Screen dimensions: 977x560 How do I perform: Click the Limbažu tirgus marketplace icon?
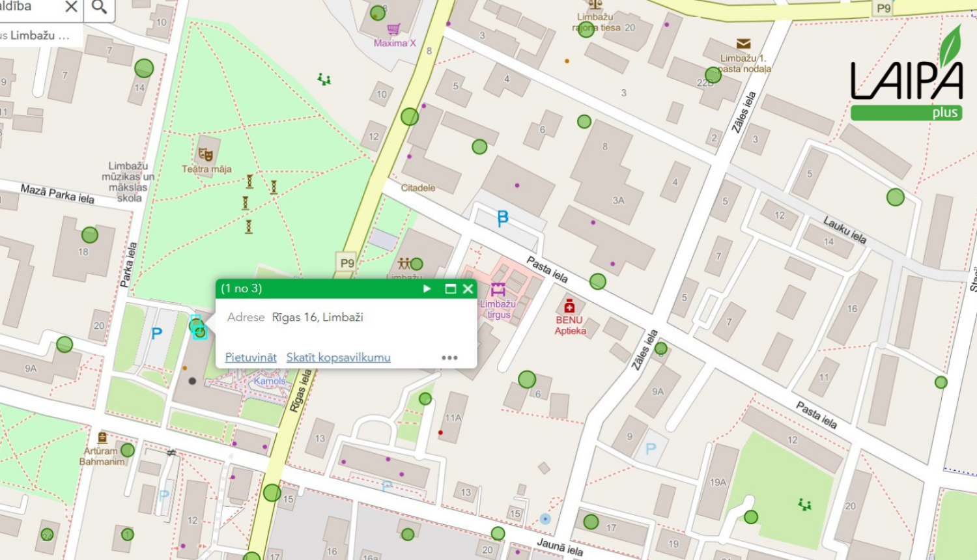click(x=498, y=290)
